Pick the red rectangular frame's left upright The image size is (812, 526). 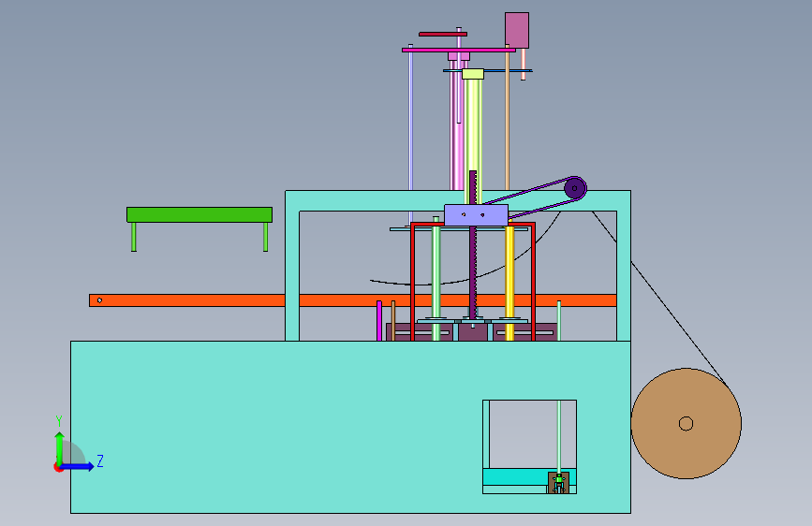tap(413, 282)
